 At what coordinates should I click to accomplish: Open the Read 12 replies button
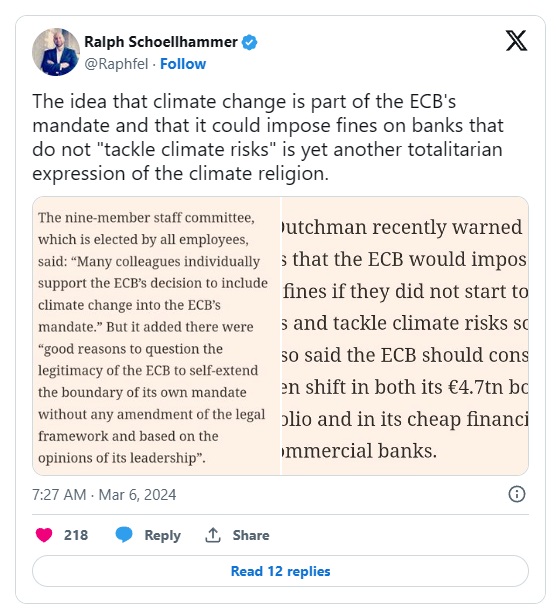coord(280,571)
